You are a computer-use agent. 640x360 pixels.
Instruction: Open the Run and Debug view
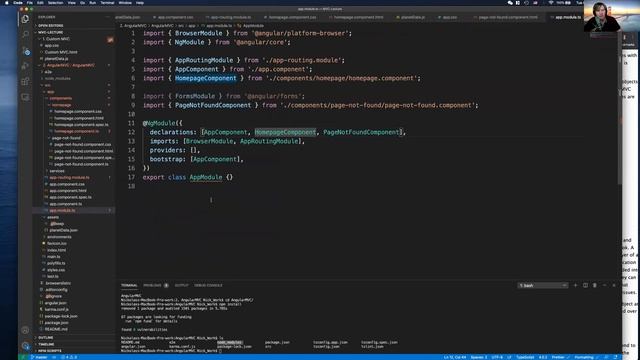(x=25, y=66)
